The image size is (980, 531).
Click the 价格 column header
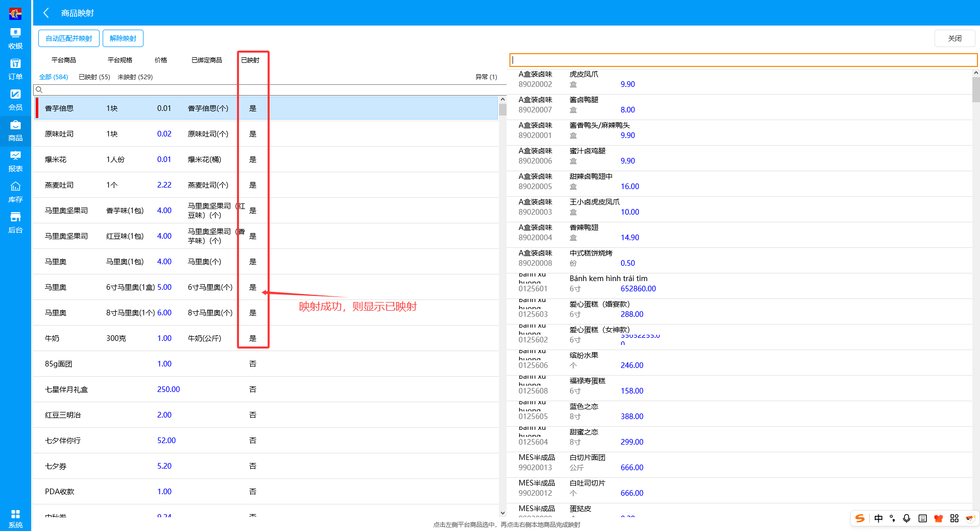(161, 60)
